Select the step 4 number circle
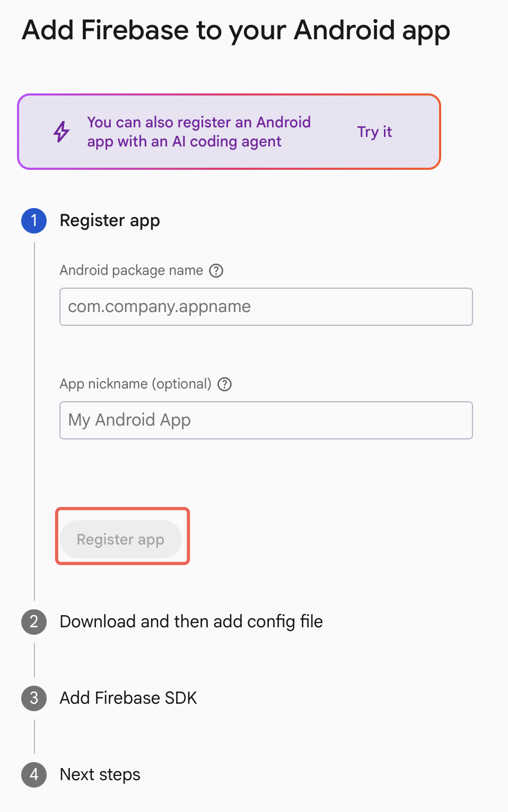Viewport: 508px width, 812px height. pos(34,774)
